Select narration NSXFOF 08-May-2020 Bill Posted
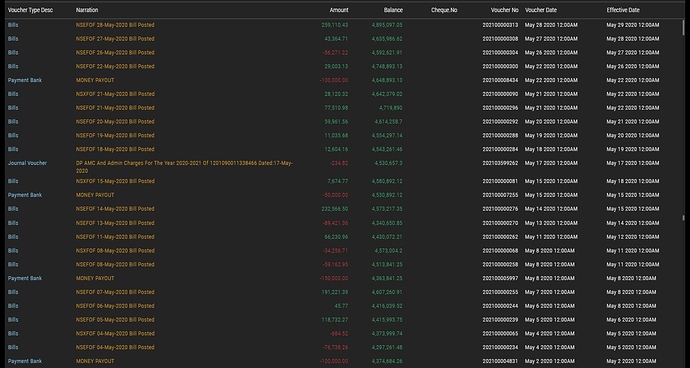Image resolution: width=690 pixels, height=368 pixels. pos(115,250)
